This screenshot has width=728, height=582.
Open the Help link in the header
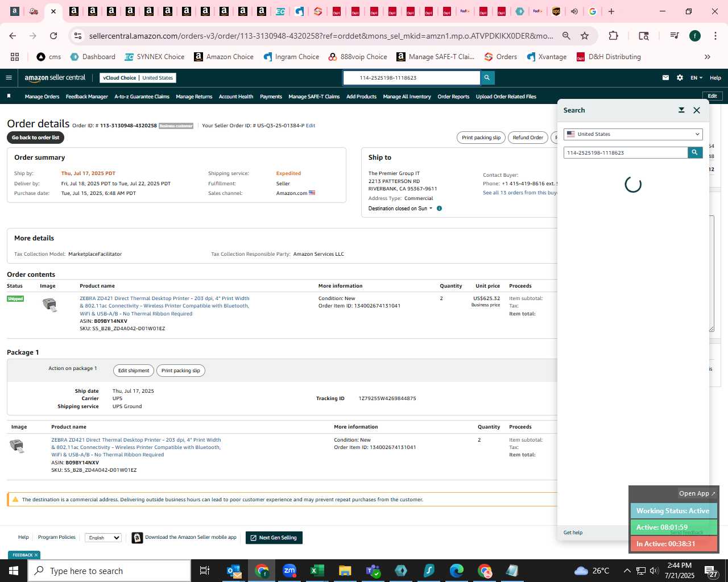coord(715,78)
